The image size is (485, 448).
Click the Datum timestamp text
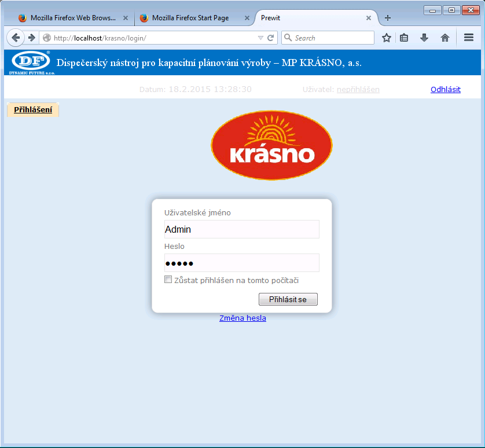[x=195, y=89]
